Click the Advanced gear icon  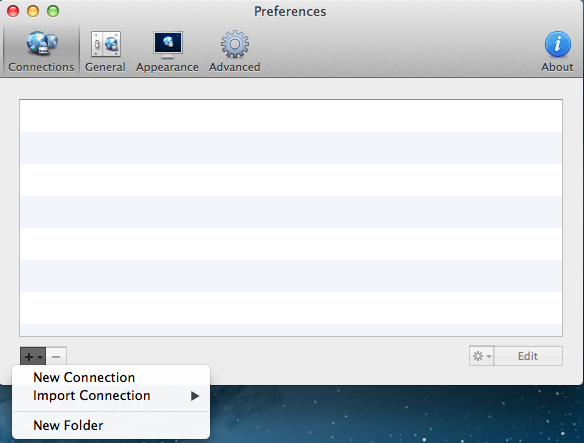pos(235,44)
